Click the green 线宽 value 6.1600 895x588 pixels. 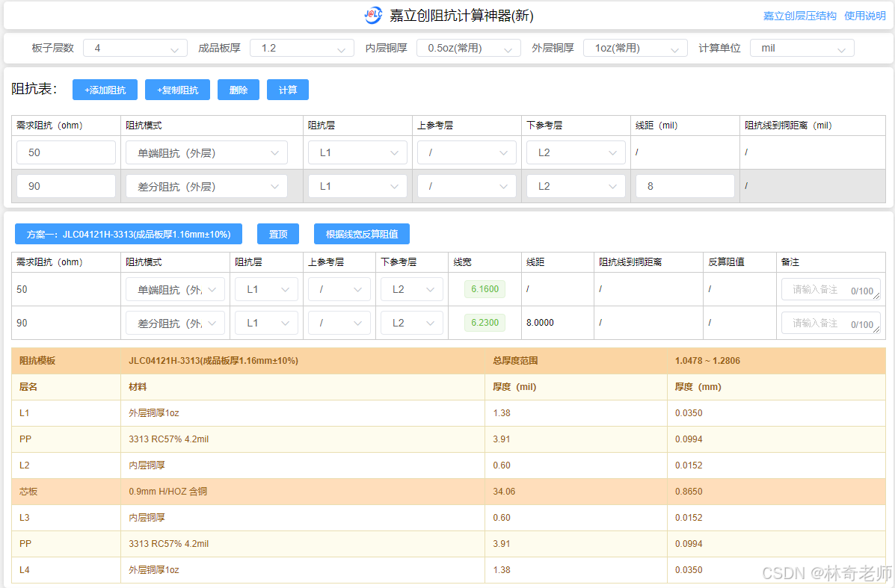(x=485, y=289)
